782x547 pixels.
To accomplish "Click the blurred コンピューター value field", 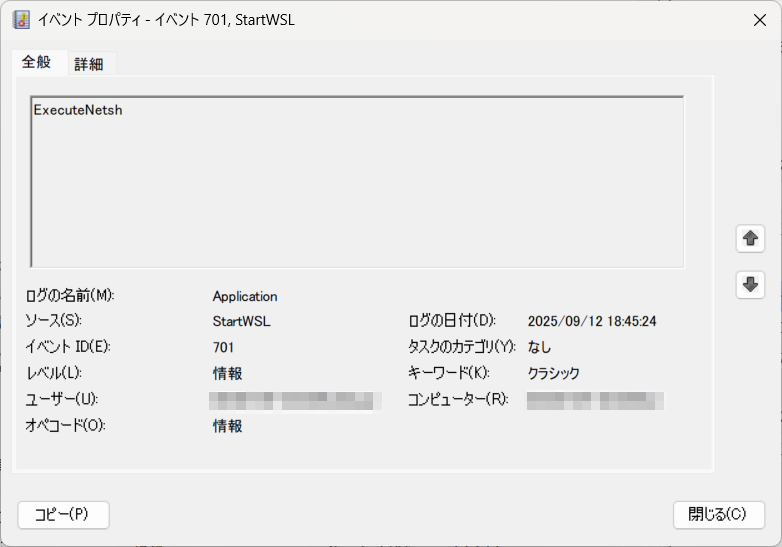I will pos(595,401).
